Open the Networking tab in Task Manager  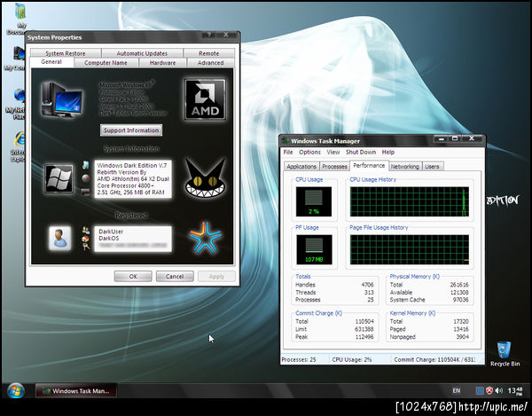404,166
